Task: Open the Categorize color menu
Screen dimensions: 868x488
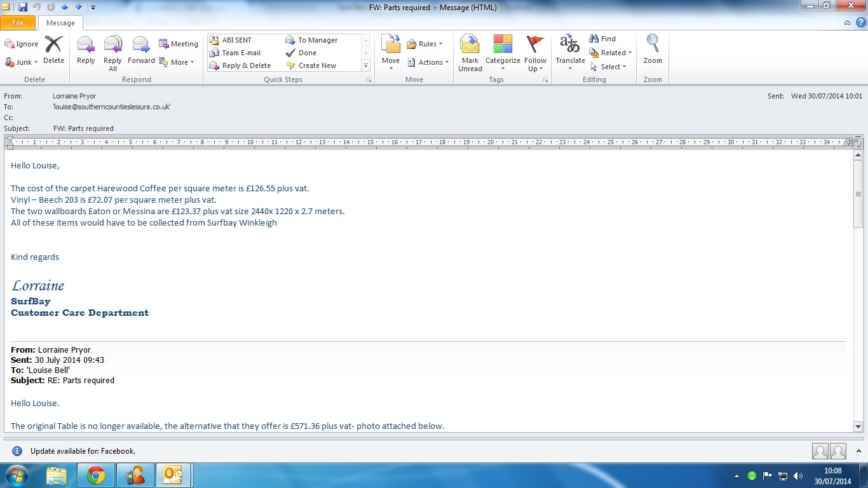Action: coord(503,53)
